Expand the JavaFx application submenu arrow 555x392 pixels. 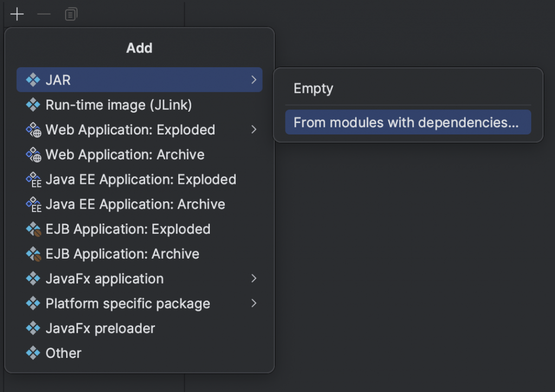pos(254,279)
